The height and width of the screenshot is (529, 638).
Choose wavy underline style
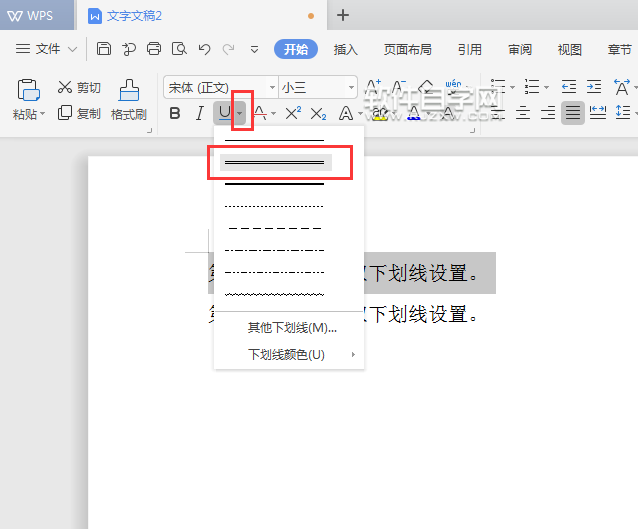tap(275, 294)
